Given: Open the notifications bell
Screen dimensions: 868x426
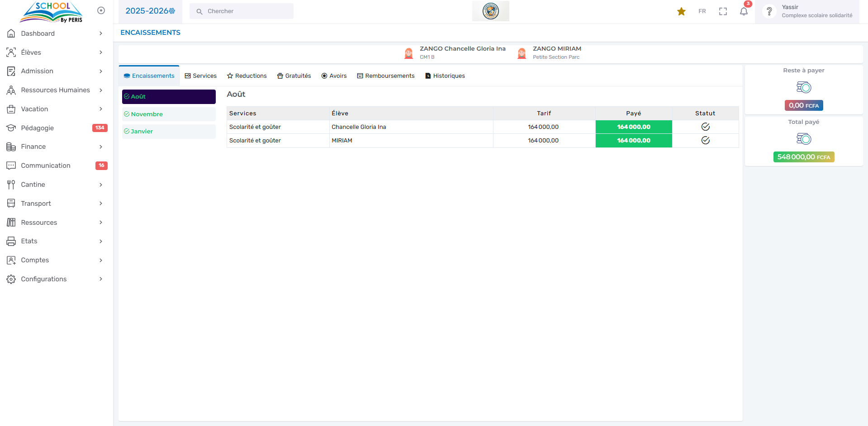Looking at the screenshot, I should 744,11.
